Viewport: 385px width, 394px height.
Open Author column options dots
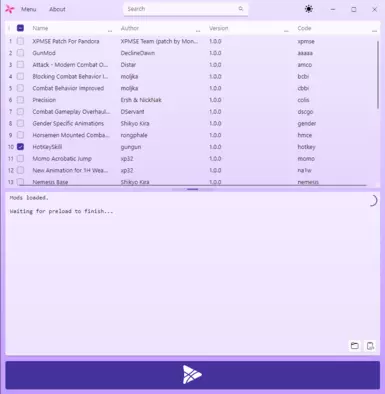[x=198, y=31]
